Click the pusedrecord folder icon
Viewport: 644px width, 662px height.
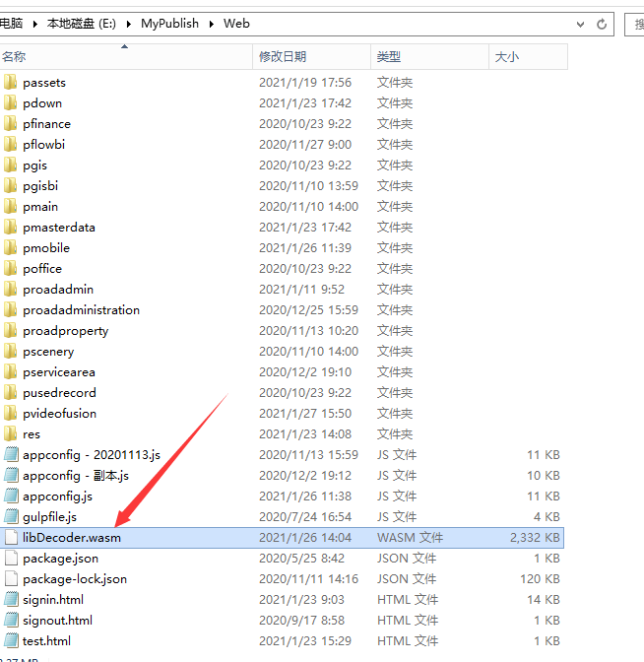tap(10, 393)
